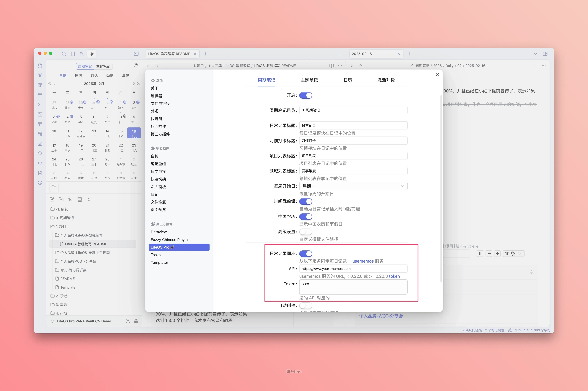
Task: Open the usememos service link
Action: pos(363,261)
